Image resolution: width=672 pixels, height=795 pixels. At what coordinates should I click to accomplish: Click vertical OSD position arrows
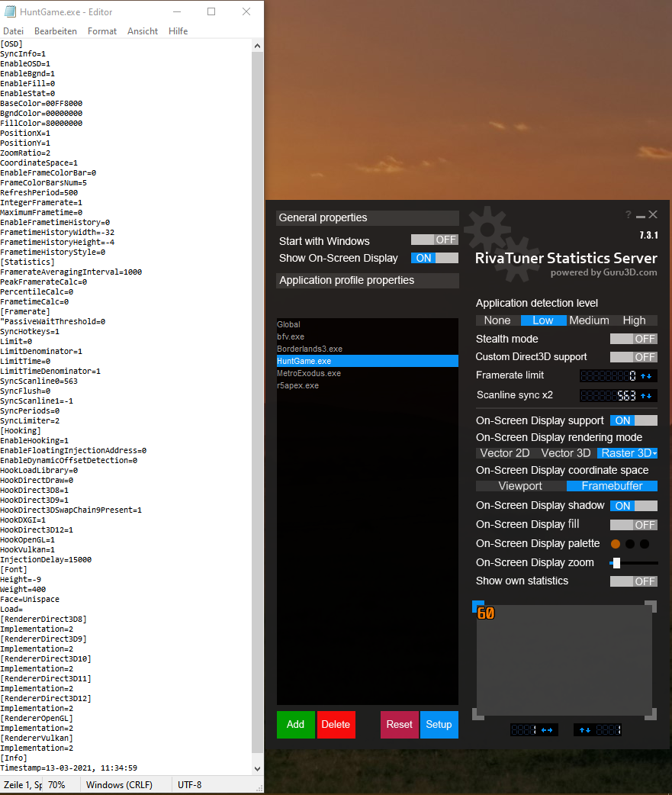click(585, 730)
